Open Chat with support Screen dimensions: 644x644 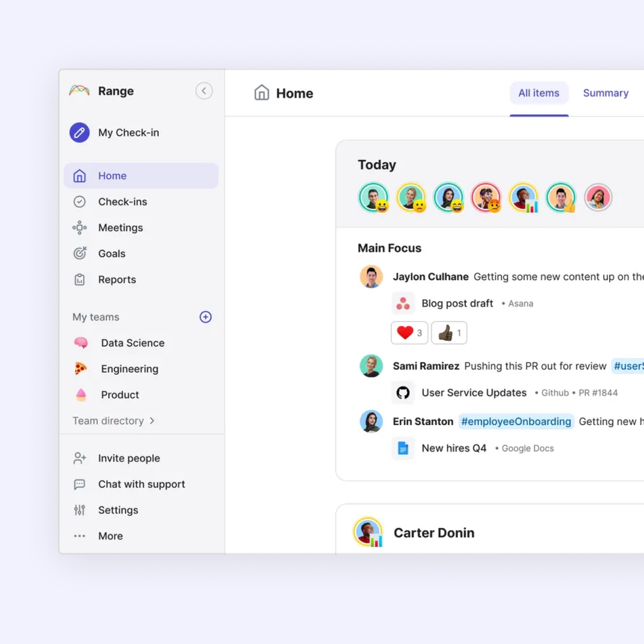[141, 484]
